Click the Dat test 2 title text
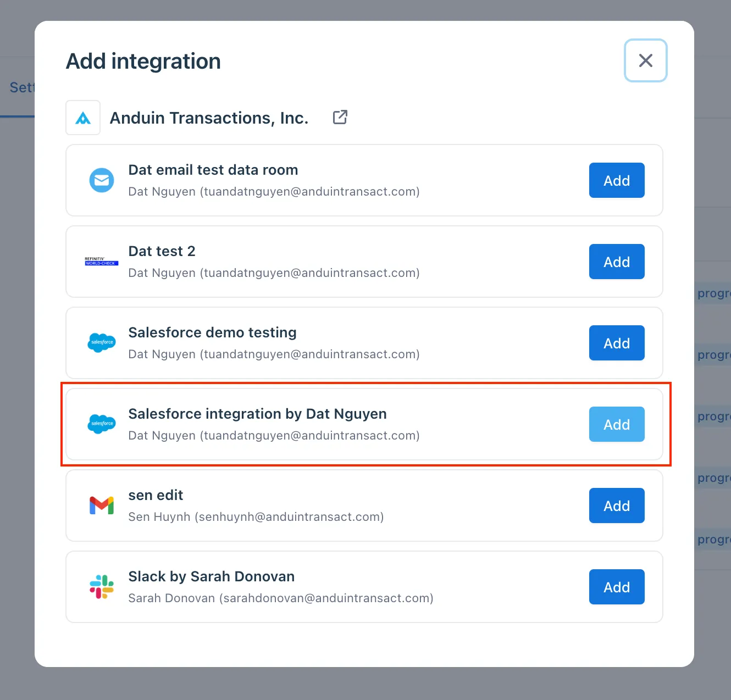 pos(162,251)
